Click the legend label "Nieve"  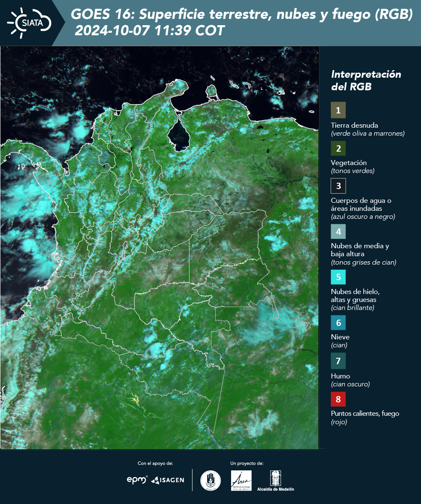340,337
